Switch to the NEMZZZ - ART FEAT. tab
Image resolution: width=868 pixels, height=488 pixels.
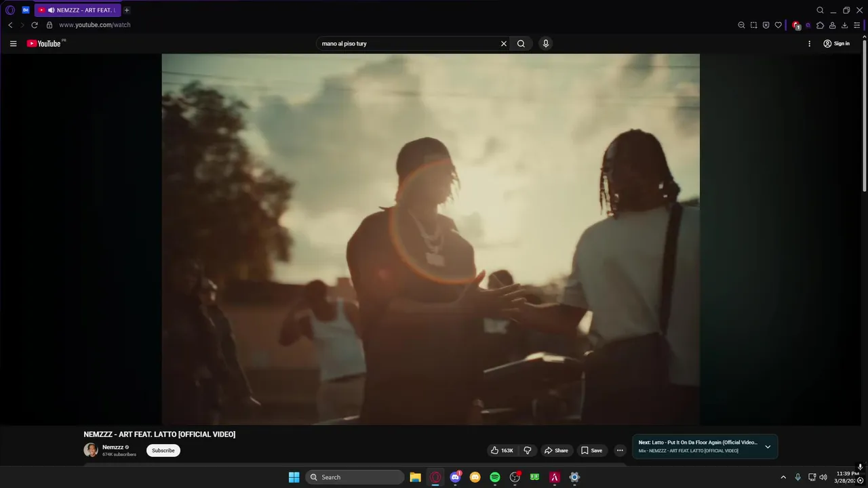(x=77, y=10)
